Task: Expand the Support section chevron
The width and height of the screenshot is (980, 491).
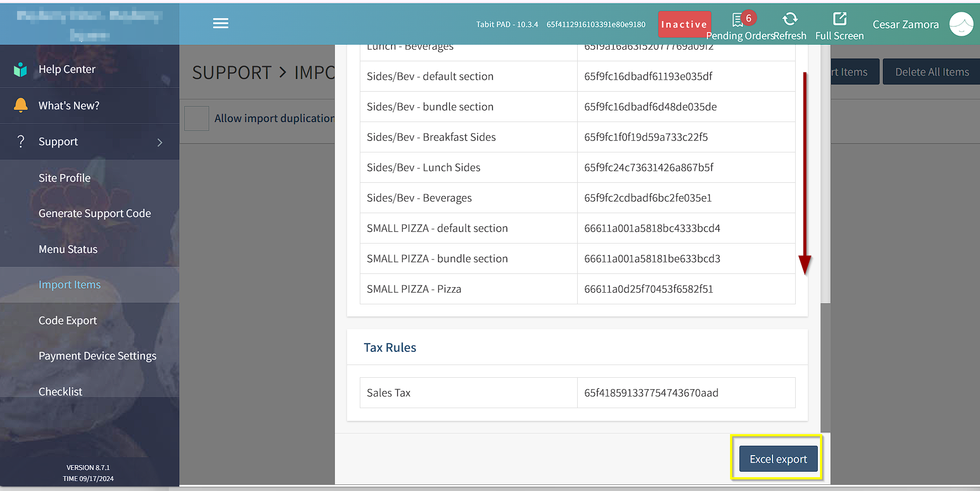Action: pos(160,142)
